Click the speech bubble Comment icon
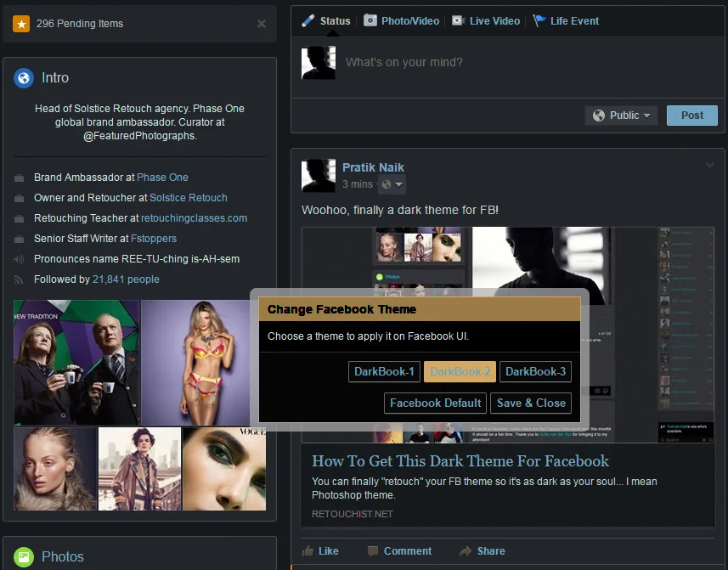Image resolution: width=728 pixels, height=570 pixels. click(372, 551)
